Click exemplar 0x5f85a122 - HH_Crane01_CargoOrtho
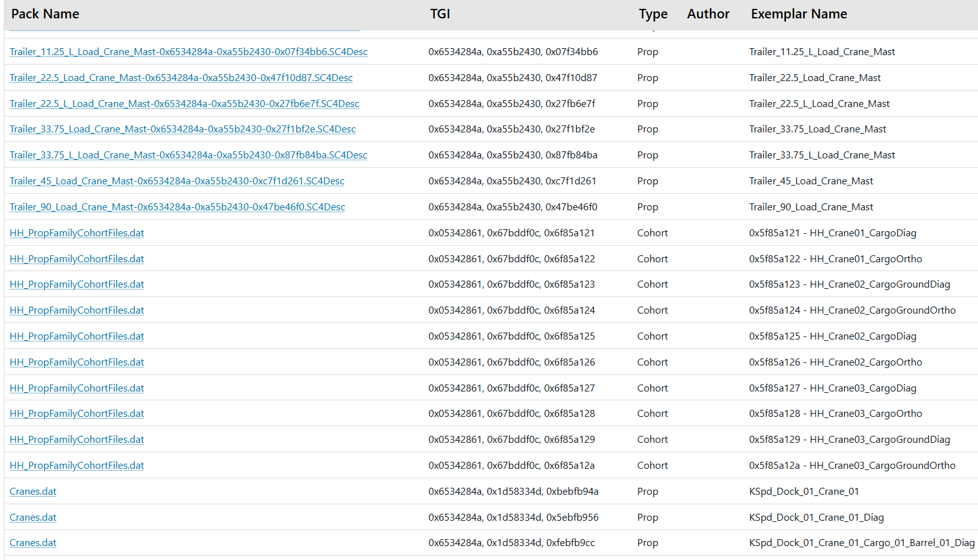Image resolution: width=978 pixels, height=560 pixels. [x=835, y=259]
